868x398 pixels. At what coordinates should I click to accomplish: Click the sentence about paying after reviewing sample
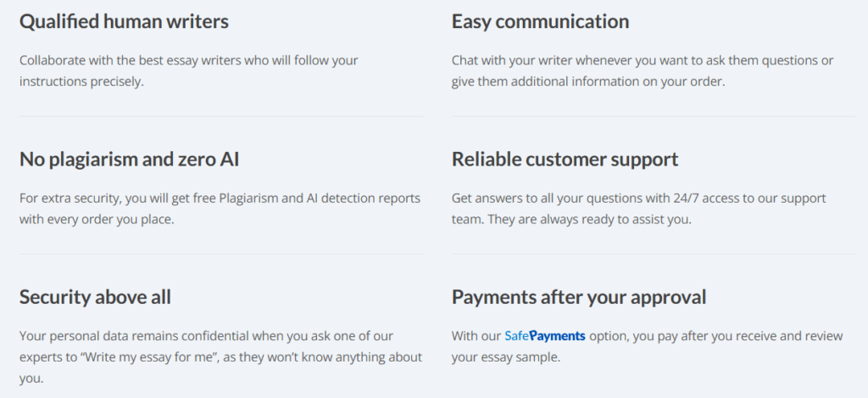point(647,346)
